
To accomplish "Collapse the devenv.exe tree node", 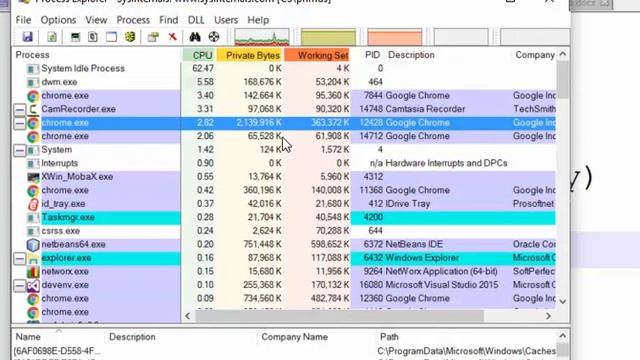I will click(20, 285).
